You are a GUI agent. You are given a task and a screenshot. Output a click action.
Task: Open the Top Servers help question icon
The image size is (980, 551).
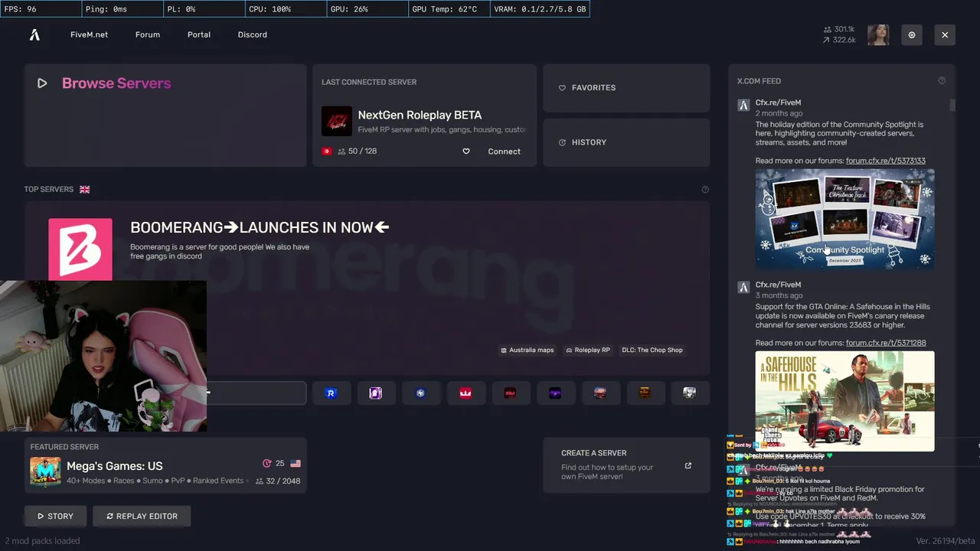pos(705,190)
